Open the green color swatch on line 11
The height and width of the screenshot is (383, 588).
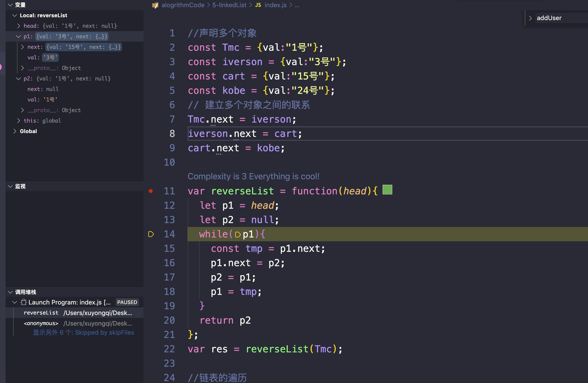387,190
